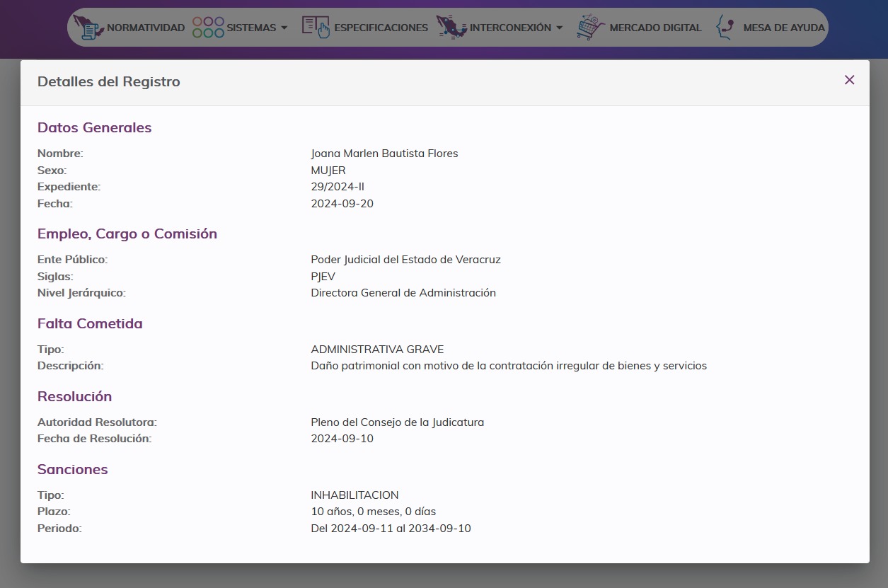Click the Normatividad scroll document icon
Viewport: 888px width, 588px height.
(x=88, y=28)
